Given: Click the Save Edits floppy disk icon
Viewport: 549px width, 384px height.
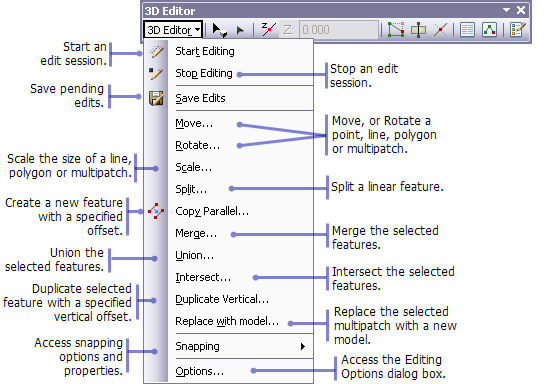Looking at the screenshot, I should (156, 98).
